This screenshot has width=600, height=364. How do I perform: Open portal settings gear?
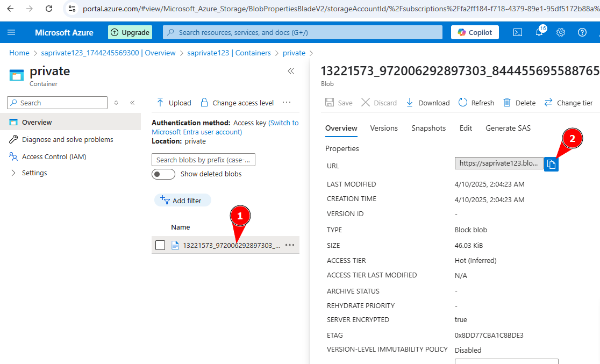(561, 33)
